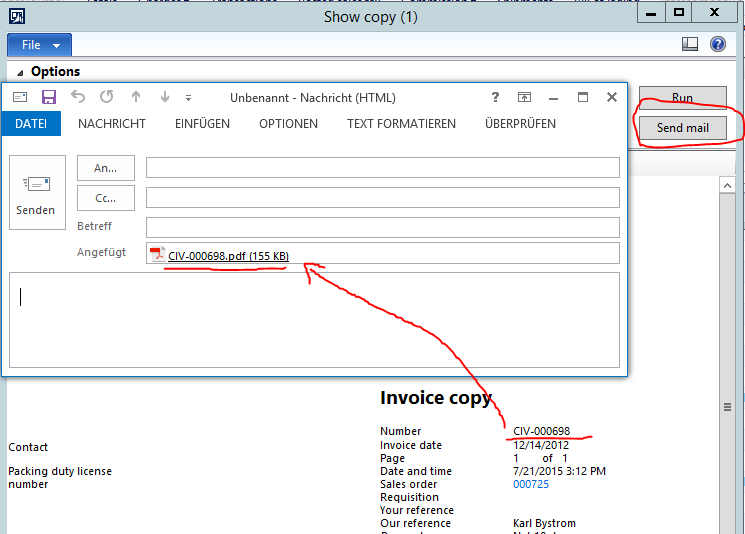The height and width of the screenshot is (534, 745).
Task: Click the redo icon in message toolbar
Action: 106,97
